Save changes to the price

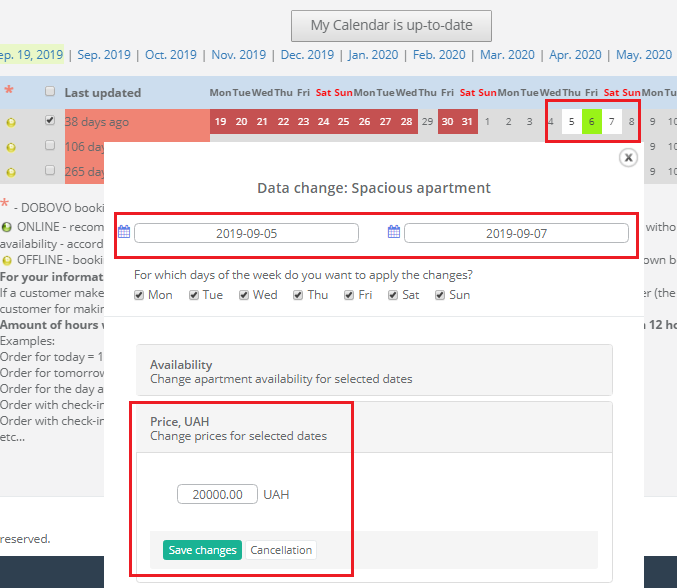202,550
